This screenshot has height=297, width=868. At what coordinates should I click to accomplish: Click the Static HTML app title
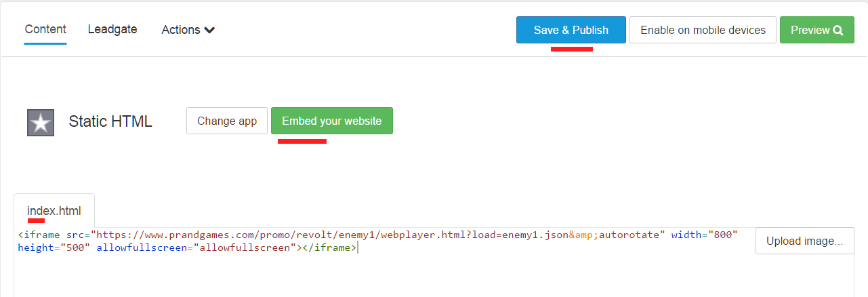[x=110, y=121]
